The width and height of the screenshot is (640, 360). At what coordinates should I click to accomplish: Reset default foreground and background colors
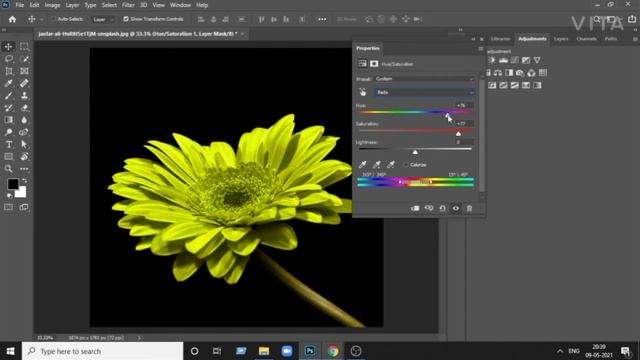(x=9, y=196)
